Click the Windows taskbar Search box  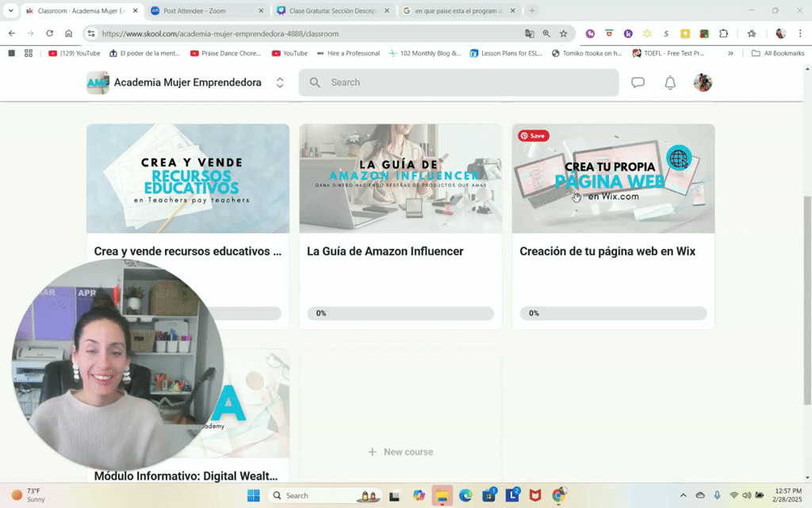[x=324, y=495]
